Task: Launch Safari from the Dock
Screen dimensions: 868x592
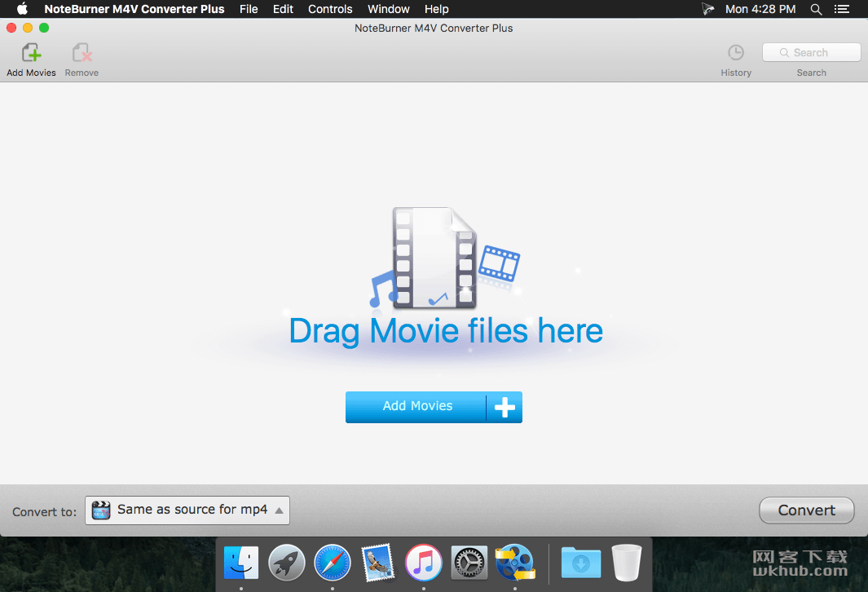Action: pos(333,563)
